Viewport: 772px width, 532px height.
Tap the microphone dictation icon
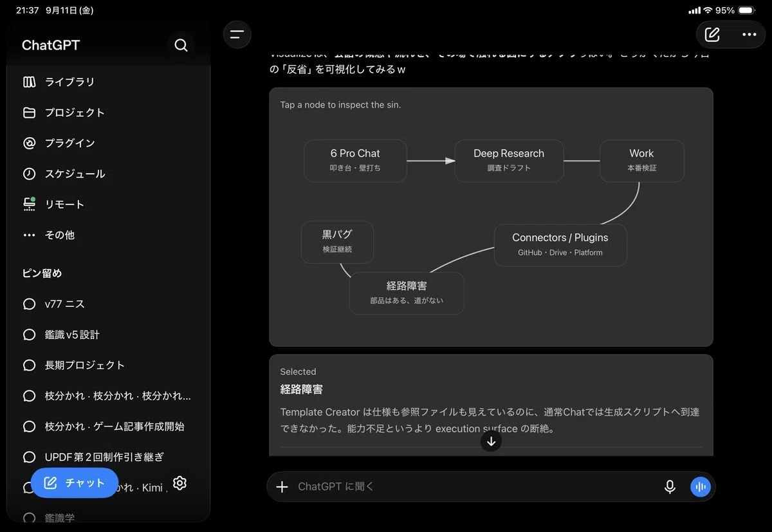[670, 487]
